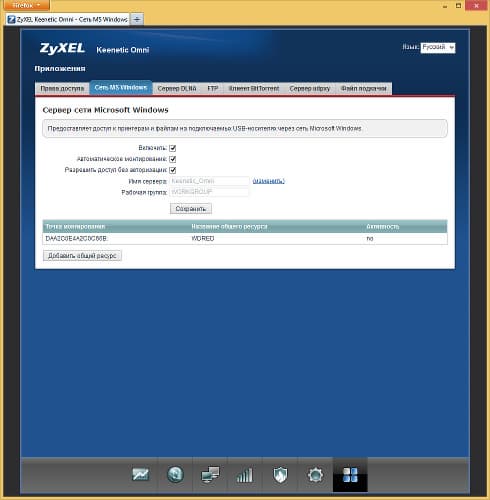
Task: Switch to Права доступа tab
Action: [x=62, y=88]
